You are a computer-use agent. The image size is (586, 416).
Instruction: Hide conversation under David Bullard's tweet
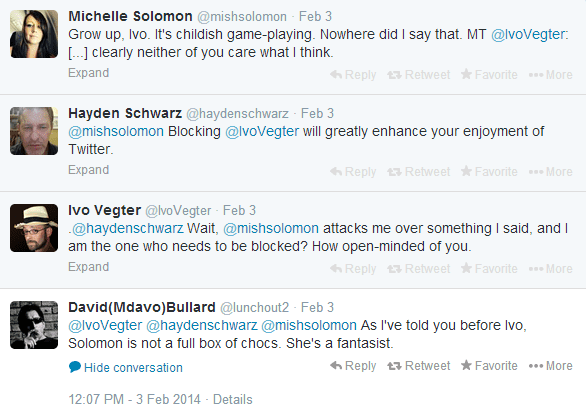tap(126, 367)
